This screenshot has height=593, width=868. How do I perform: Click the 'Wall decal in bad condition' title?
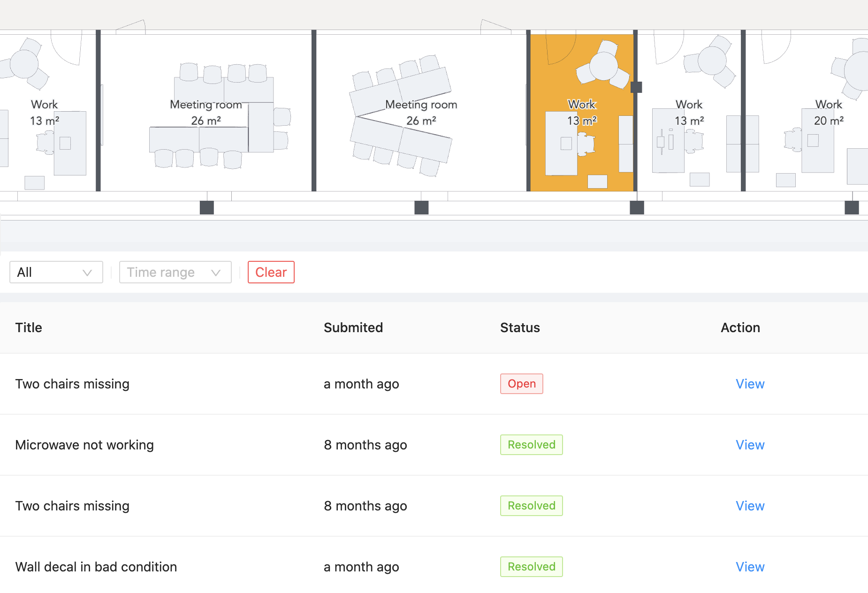[x=96, y=567]
